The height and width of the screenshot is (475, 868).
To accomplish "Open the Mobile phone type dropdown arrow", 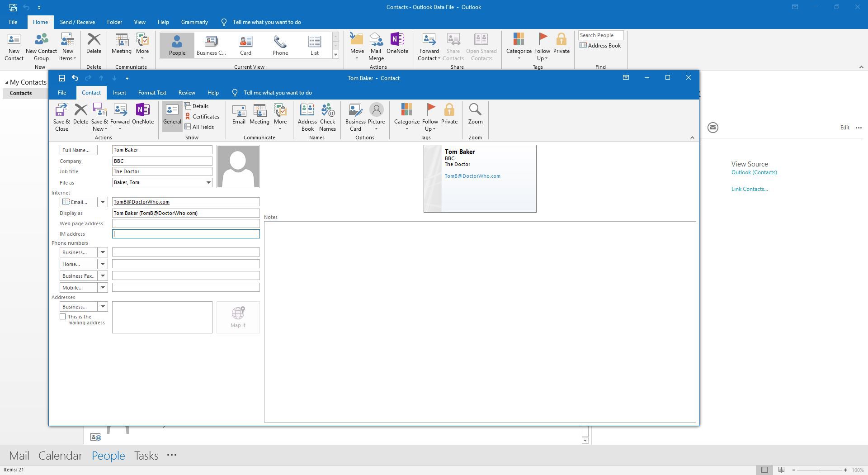I will point(103,288).
